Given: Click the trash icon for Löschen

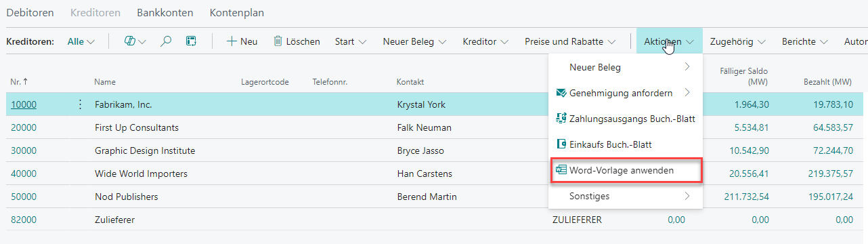Looking at the screenshot, I should click(x=278, y=41).
